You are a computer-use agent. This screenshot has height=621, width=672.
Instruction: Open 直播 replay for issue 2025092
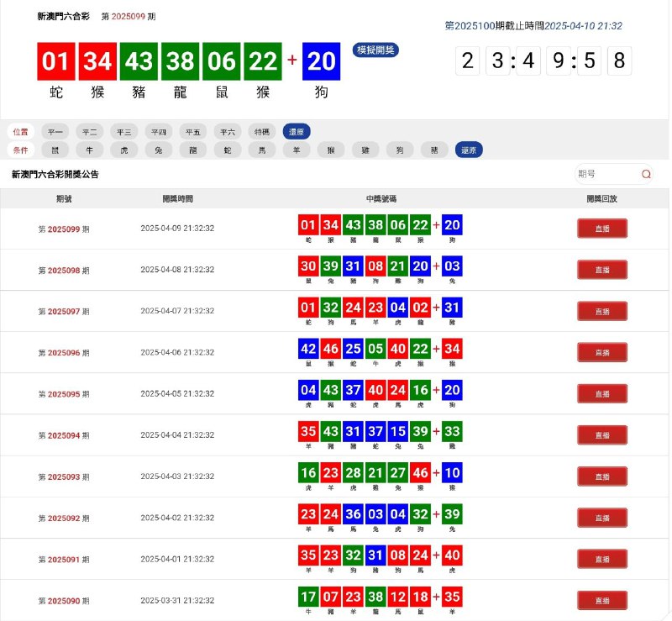[x=602, y=518]
